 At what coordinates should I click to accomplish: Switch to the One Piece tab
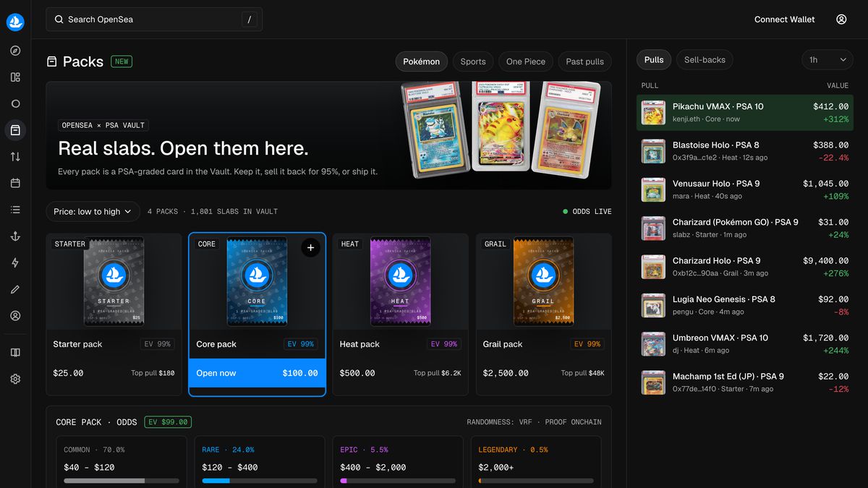tap(526, 61)
